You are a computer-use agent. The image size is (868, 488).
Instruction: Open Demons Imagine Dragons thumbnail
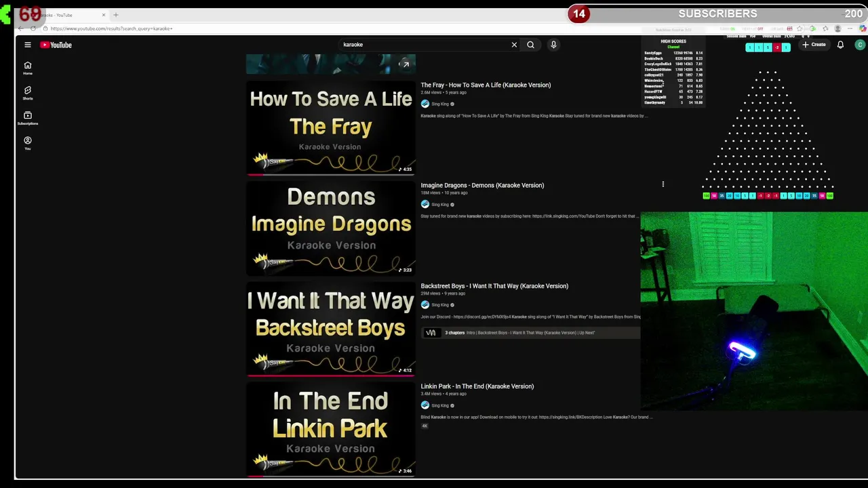331,228
